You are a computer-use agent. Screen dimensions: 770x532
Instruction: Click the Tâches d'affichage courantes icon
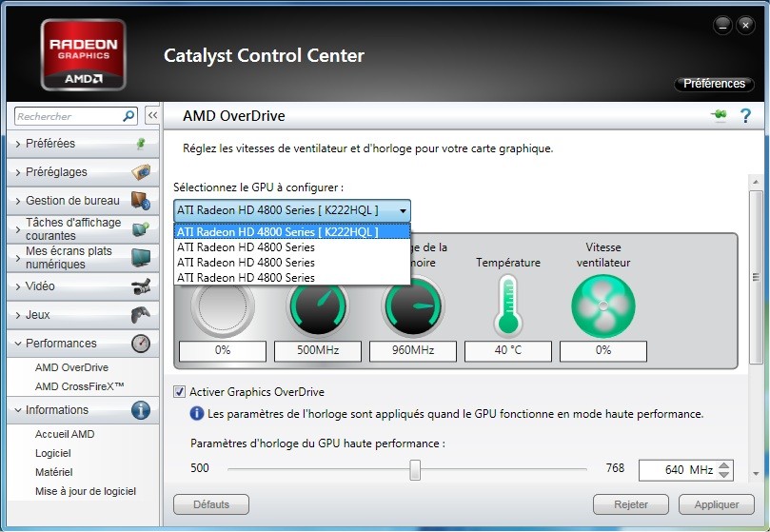[141, 229]
